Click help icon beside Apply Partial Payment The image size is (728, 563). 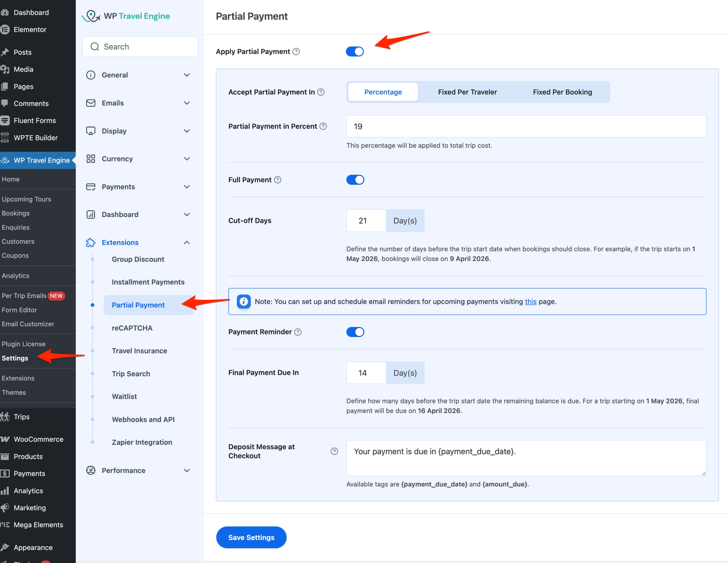tap(296, 52)
